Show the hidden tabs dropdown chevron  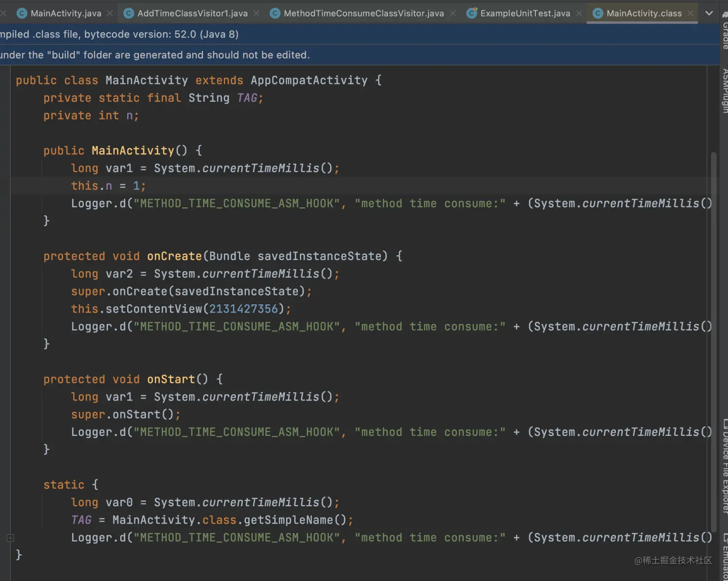709,13
